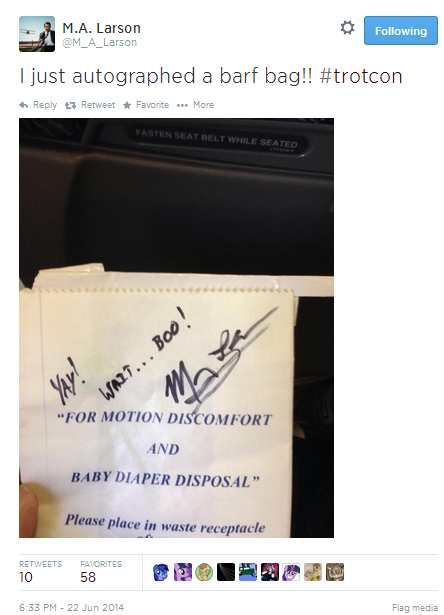The width and height of the screenshot is (444, 615).
Task: Open the black square avatar
Action: click(x=226, y=572)
